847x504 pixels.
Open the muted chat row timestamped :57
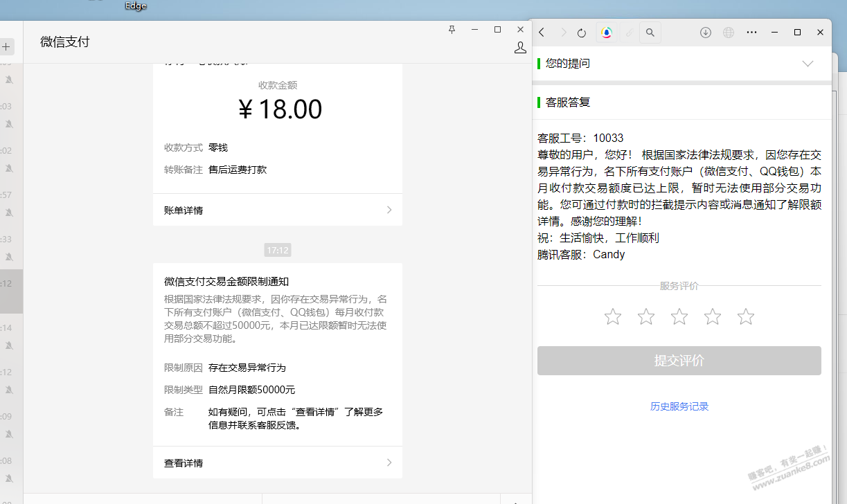[x=11, y=204]
